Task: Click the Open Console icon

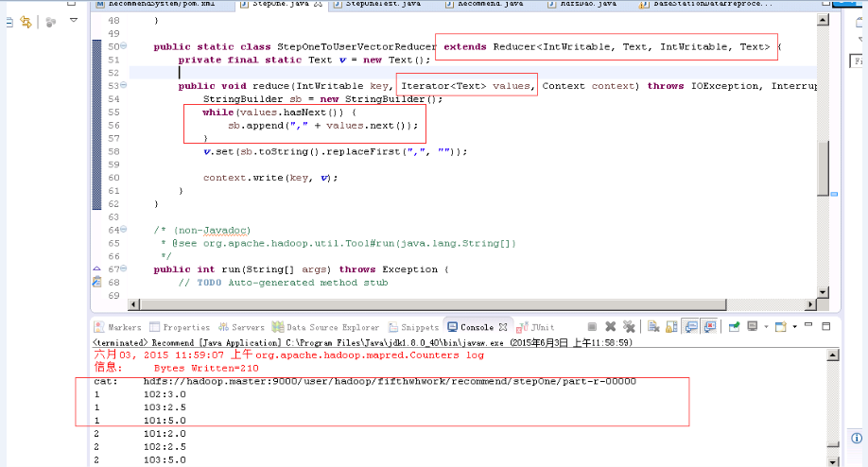Action: (x=780, y=327)
